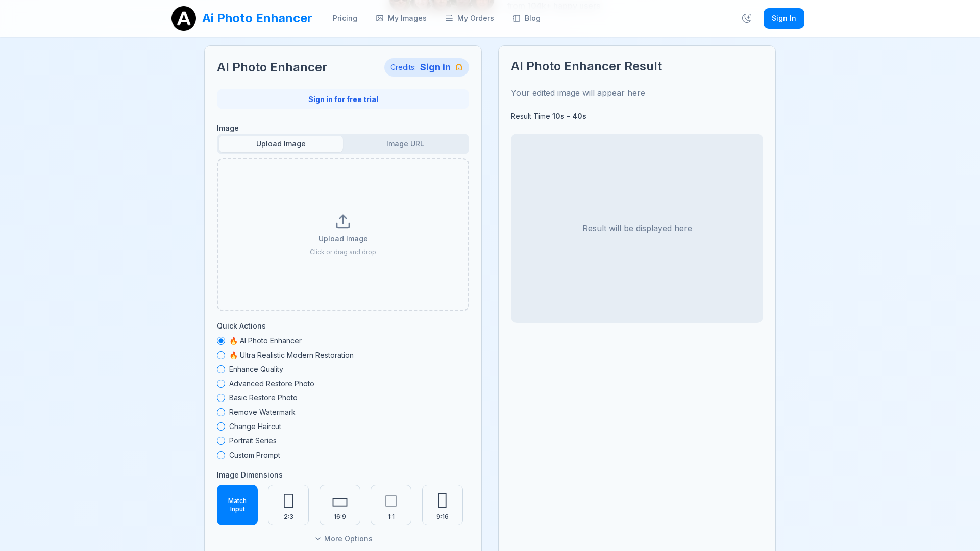Select Ultra Realistic Modern Restoration radio option
This screenshot has width=980, height=551.
[221, 355]
